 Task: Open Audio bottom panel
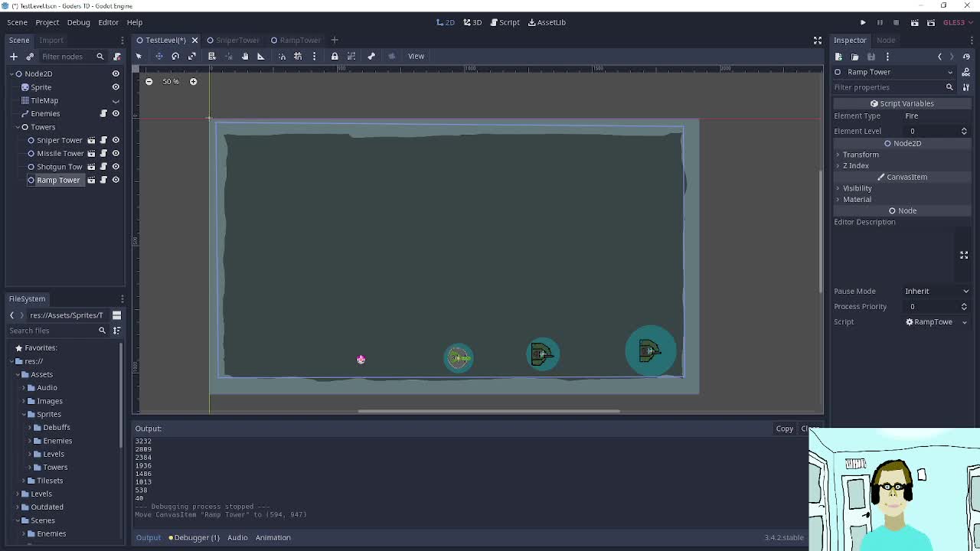tap(237, 537)
